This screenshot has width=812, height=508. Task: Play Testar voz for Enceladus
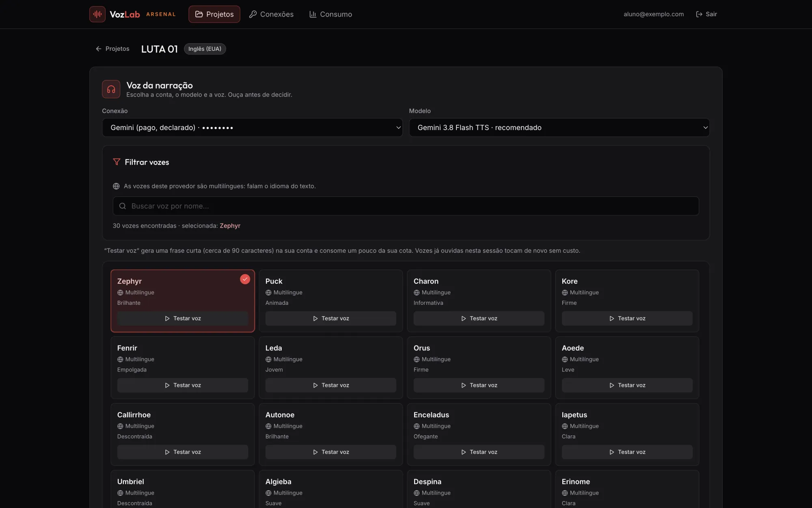click(x=479, y=452)
